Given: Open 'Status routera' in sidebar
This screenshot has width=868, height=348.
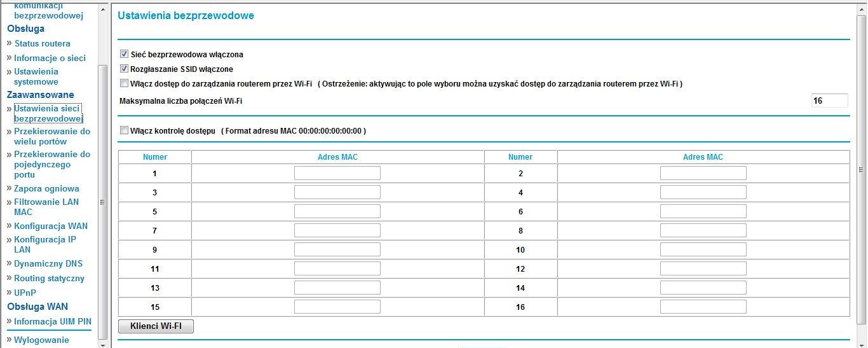Looking at the screenshot, I should pyautogui.click(x=42, y=44).
